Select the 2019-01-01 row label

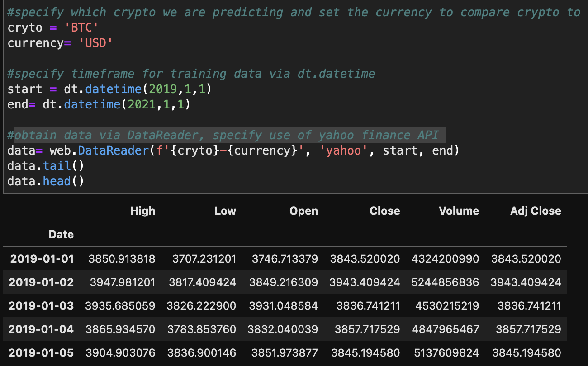41,258
